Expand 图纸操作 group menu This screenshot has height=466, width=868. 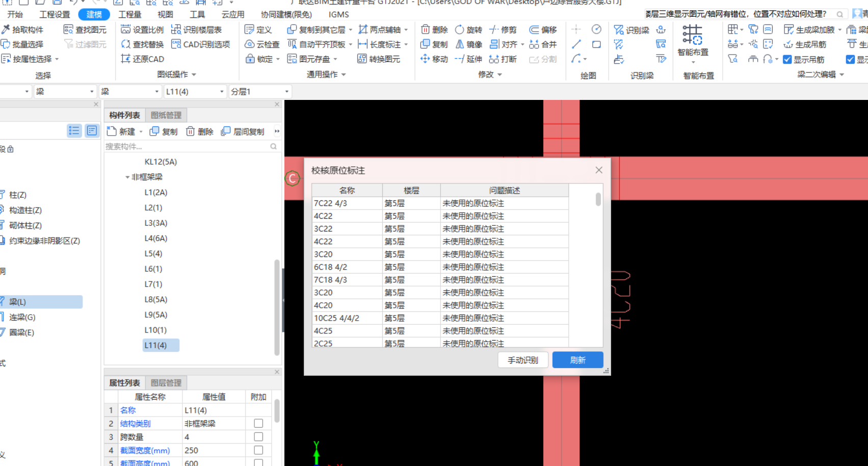[176, 74]
